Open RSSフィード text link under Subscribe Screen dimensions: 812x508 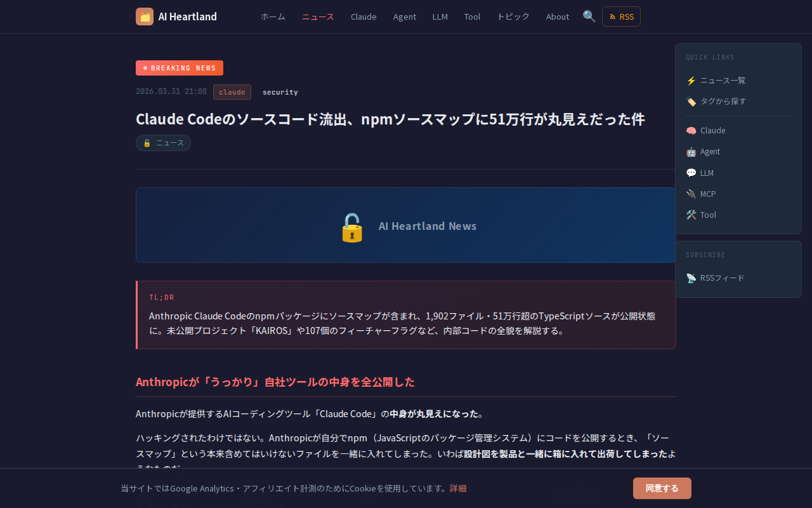723,278
